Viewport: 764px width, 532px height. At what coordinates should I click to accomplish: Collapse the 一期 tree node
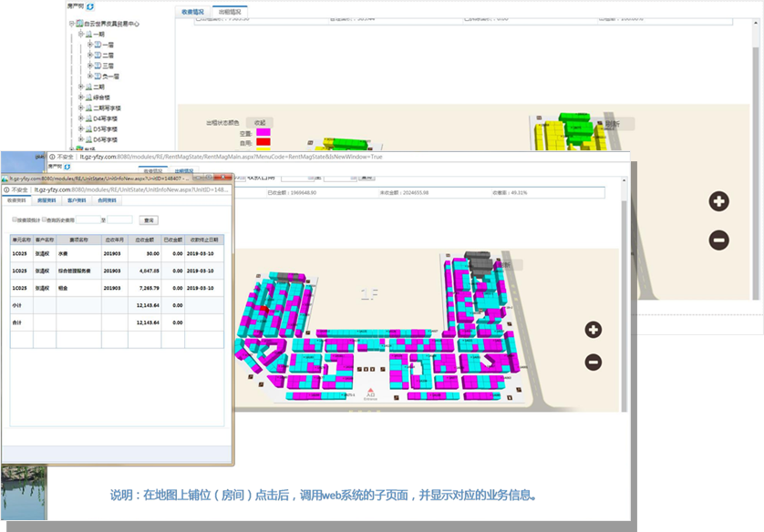pyautogui.click(x=80, y=34)
